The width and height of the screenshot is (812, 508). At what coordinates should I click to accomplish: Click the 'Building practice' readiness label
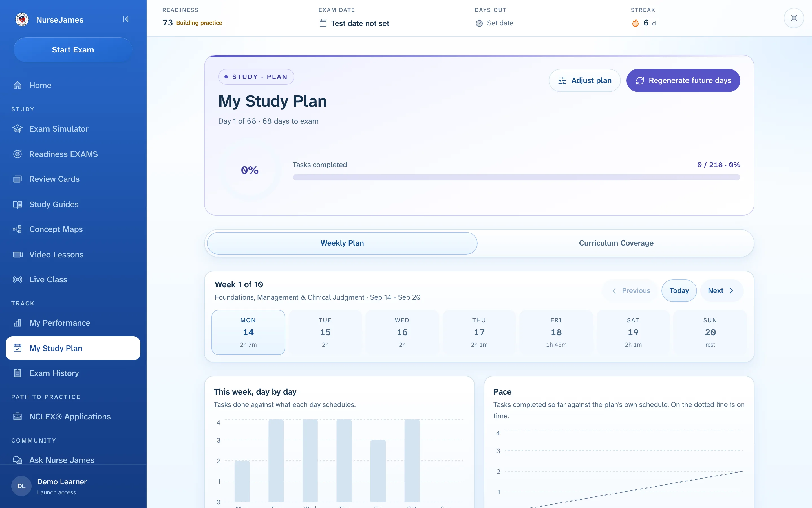point(199,23)
